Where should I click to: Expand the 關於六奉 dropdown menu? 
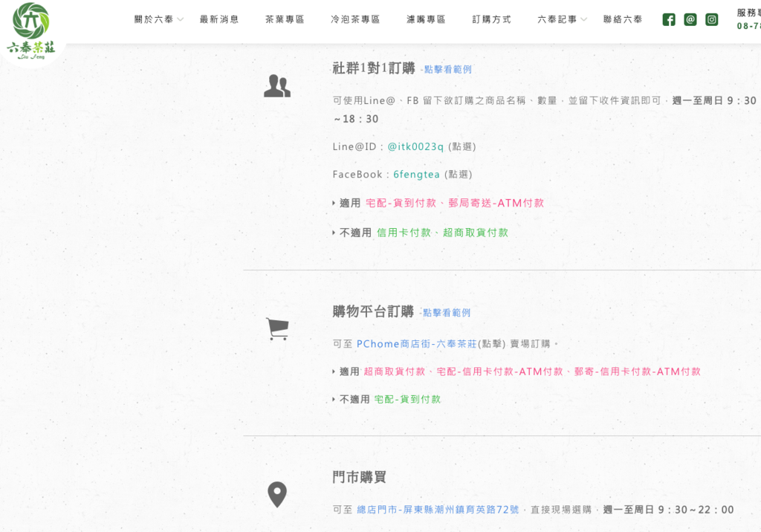[158, 19]
